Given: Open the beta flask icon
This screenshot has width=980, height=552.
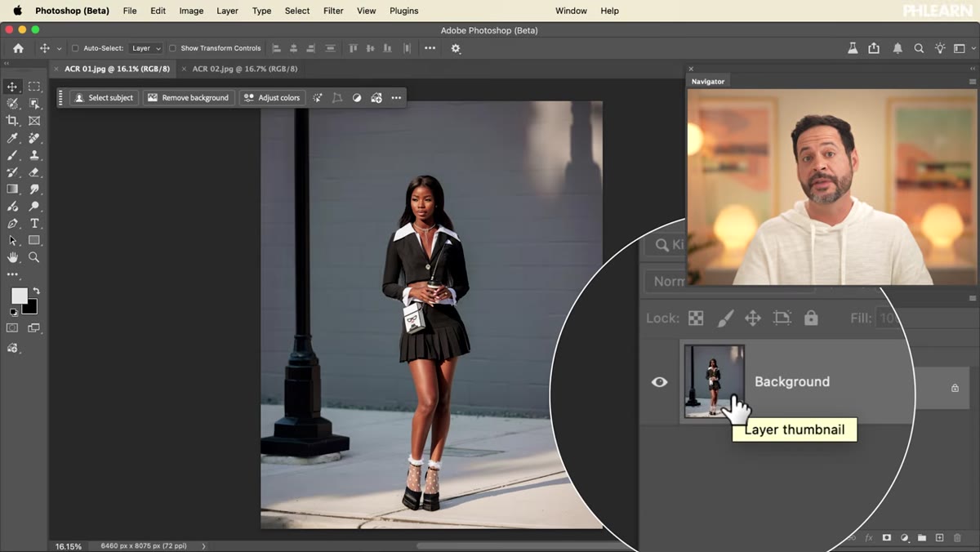Looking at the screenshot, I should [853, 48].
